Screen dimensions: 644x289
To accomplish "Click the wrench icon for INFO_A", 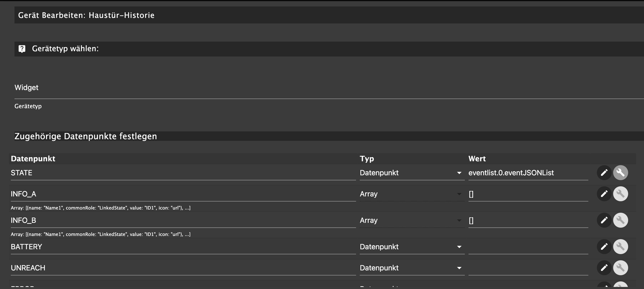I will coord(620,194).
